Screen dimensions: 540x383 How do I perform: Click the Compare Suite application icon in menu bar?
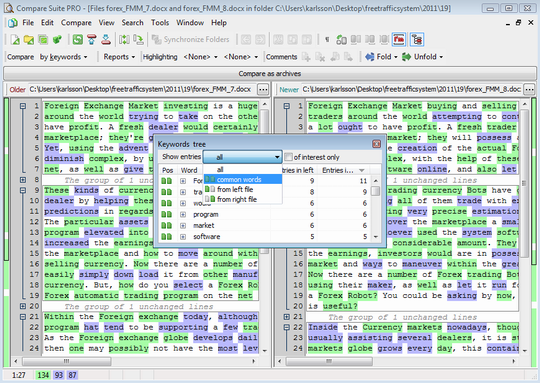[x=13, y=23]
